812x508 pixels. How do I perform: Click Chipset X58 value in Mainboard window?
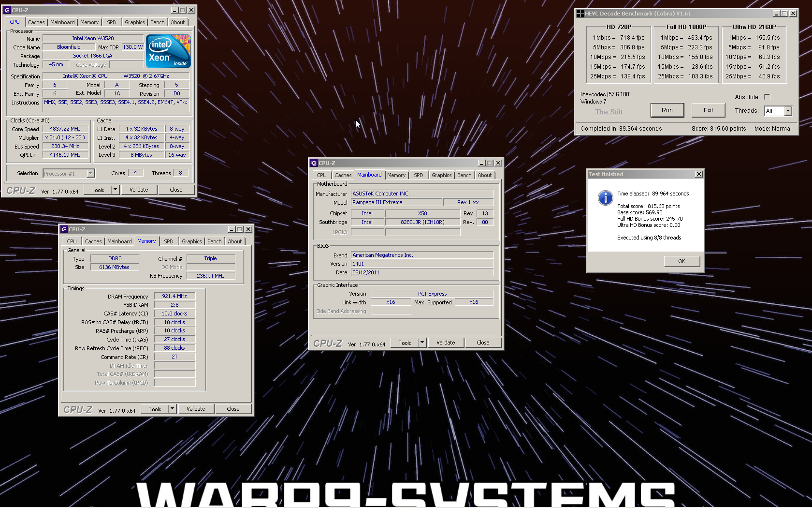422,213
